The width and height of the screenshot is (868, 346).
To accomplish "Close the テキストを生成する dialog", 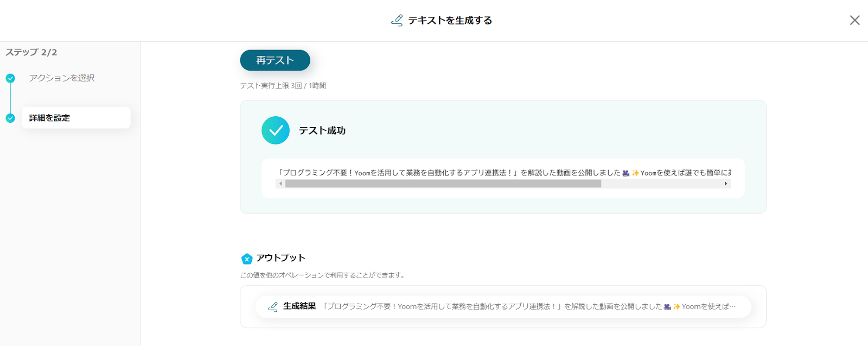I will point(854,20).
